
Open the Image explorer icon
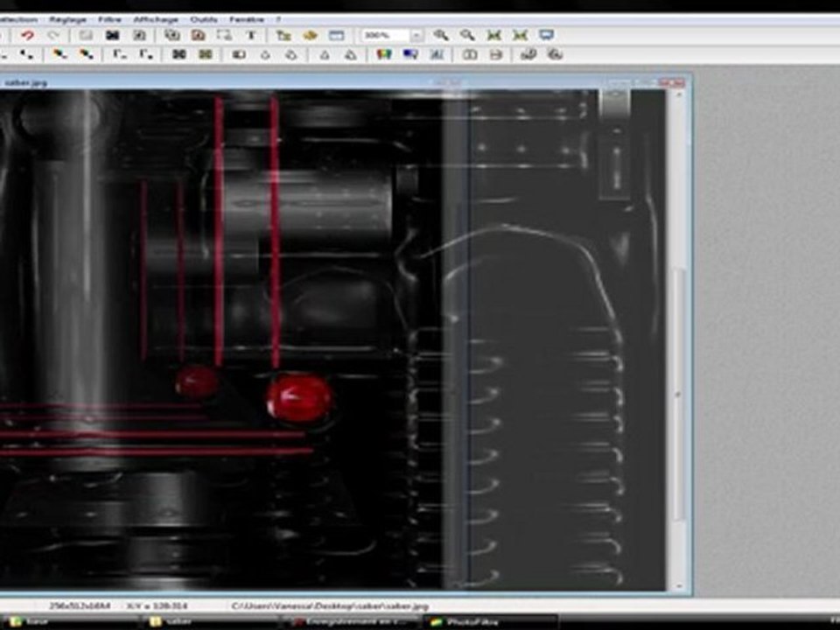click(x=283, y=35)
